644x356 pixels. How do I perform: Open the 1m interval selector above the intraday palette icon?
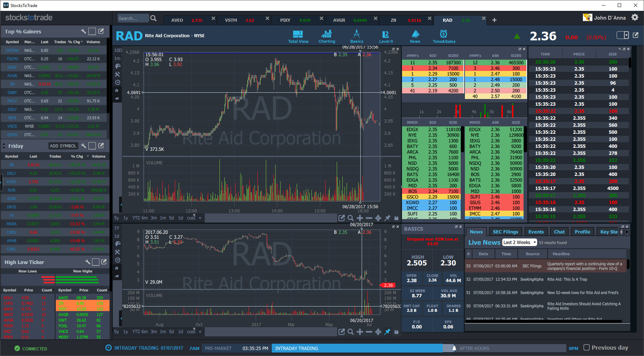pyautogui.click(x=117, y=58)
